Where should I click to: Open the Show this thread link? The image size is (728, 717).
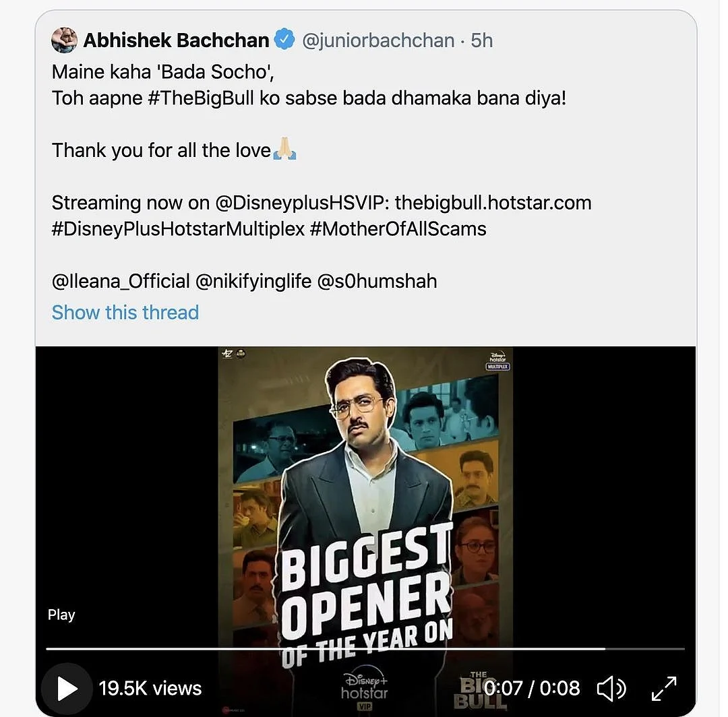point(125,312)
